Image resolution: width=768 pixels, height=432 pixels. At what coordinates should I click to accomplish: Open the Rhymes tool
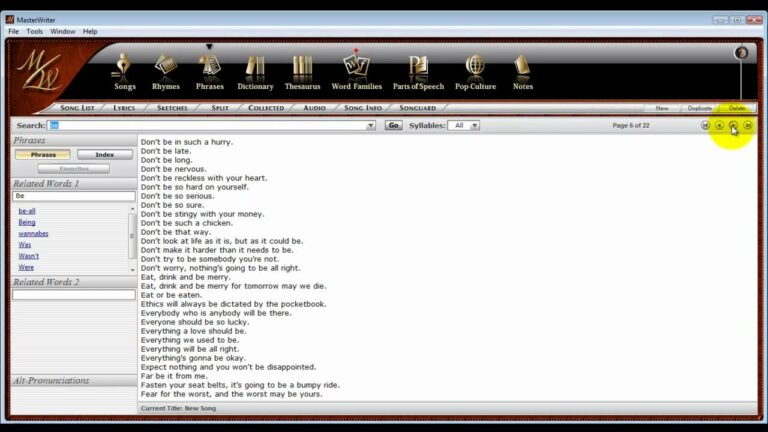point(166,72)
